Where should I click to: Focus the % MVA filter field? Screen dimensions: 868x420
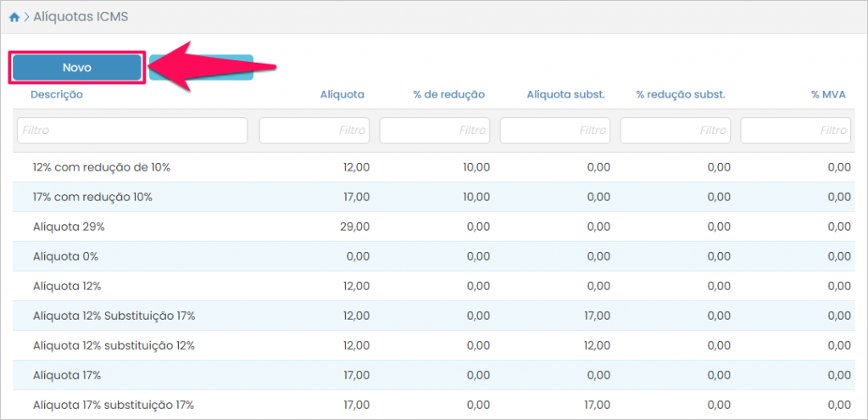796,131
